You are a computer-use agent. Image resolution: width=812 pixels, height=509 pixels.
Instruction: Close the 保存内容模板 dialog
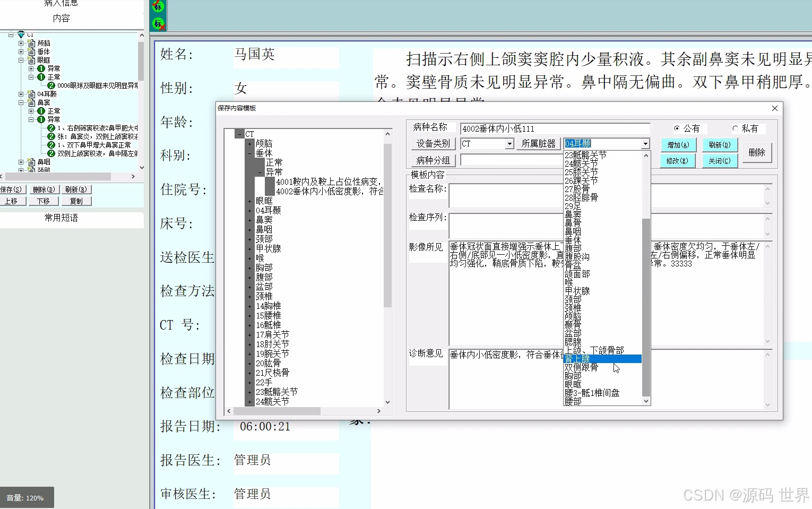(x=774, y=108)
